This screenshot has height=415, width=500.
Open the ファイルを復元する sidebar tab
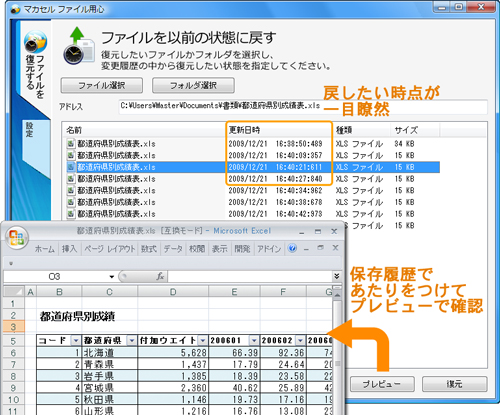pos(35,65)
